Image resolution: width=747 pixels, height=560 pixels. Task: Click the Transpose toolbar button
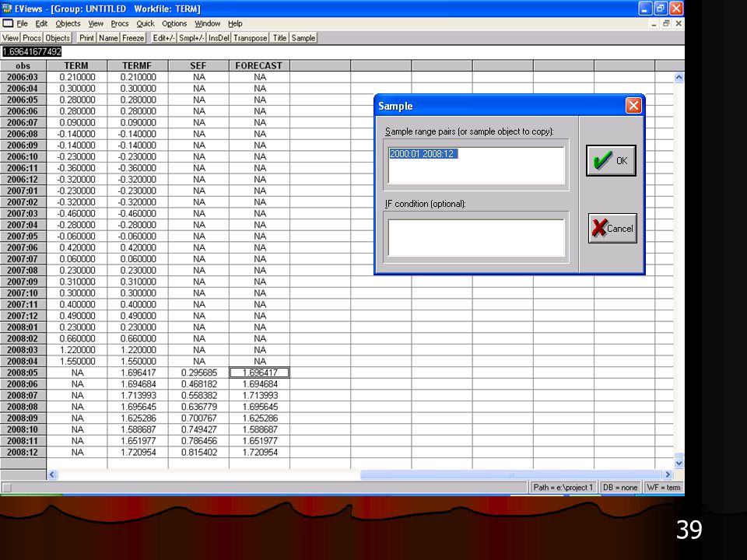(x=250, y=37)
